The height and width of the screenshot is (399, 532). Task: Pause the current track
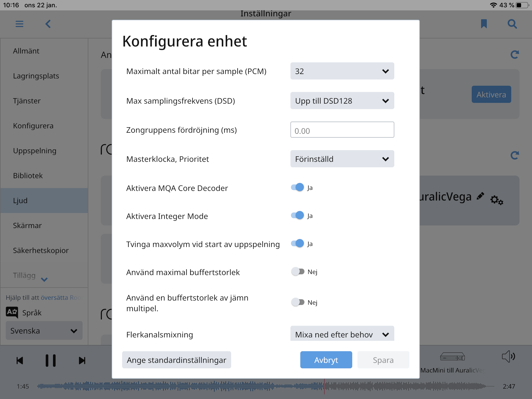(x=51, y=361)
